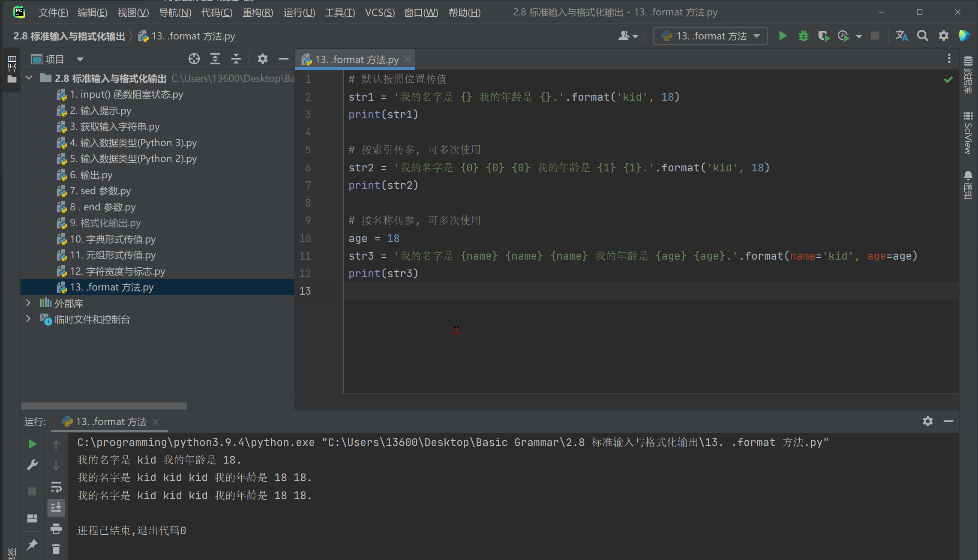The image size is (978, 560).
Task: Click line number 6 in the gutter
Action: (308, 168)
